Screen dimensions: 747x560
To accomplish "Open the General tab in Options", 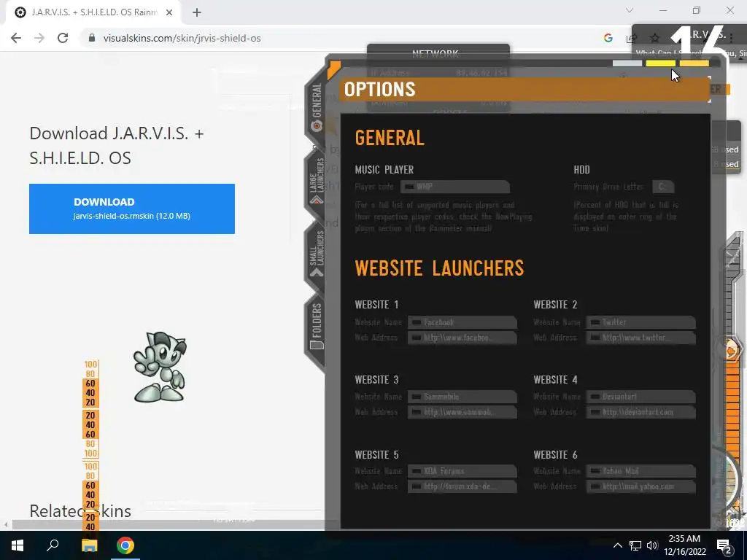I will pyautogui.click(x=317, y=107).
